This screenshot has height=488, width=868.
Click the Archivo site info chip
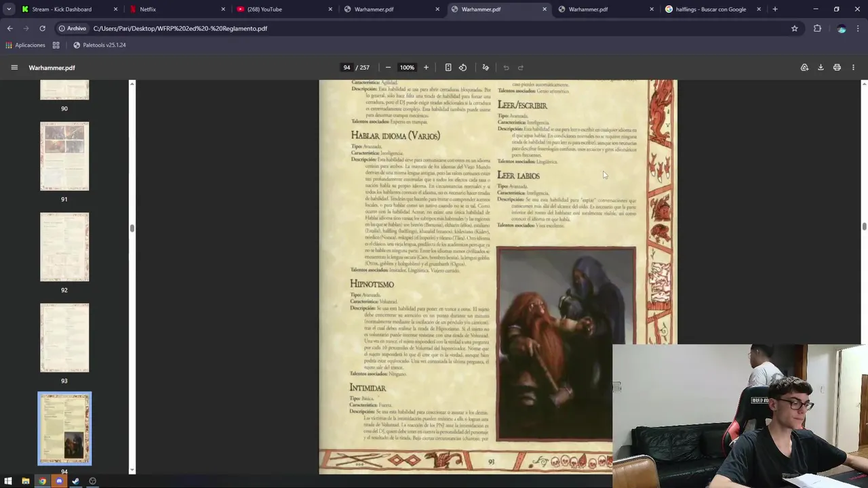(73, 28)
